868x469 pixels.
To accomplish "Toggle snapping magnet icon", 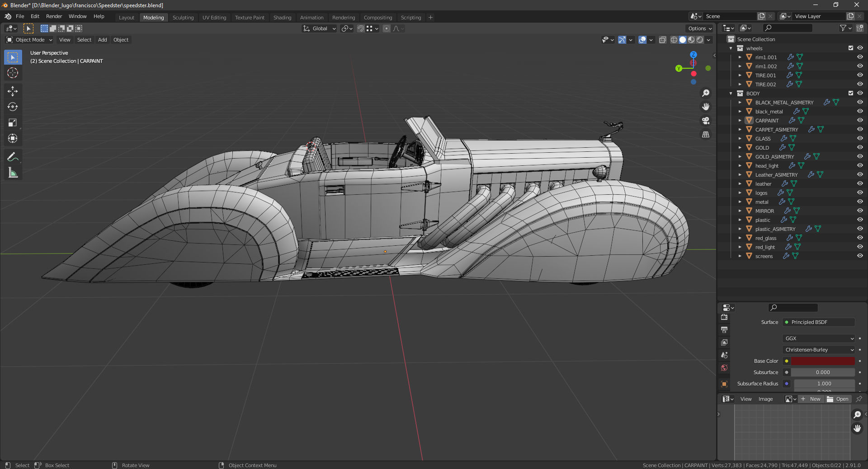I will coord(360,28).
